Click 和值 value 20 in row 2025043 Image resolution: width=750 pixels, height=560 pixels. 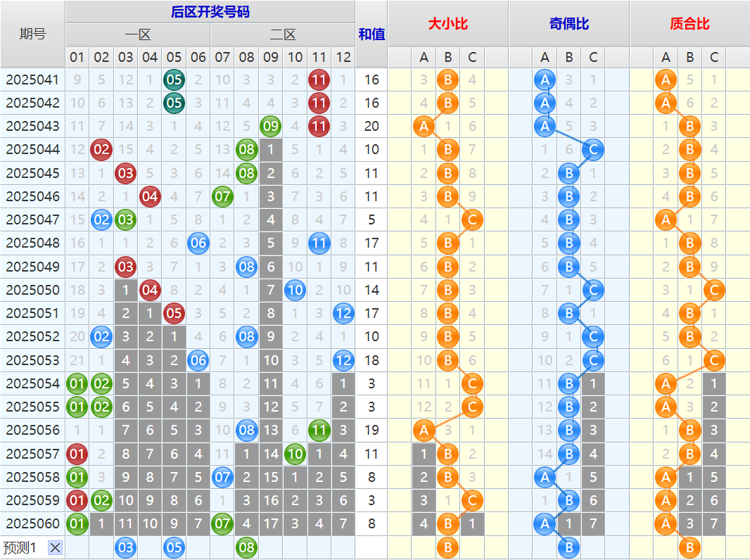pos(371,126)
